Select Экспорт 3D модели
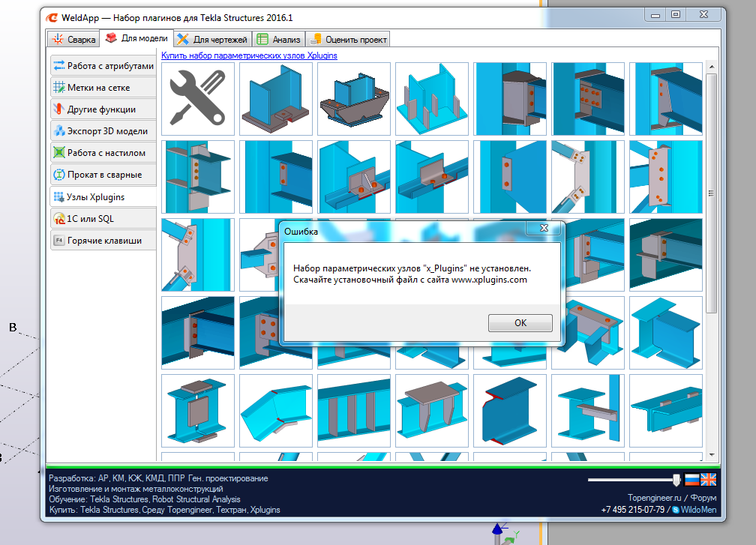Image resolution: width=756 pixels, height=545 pixels. (103, 130)
